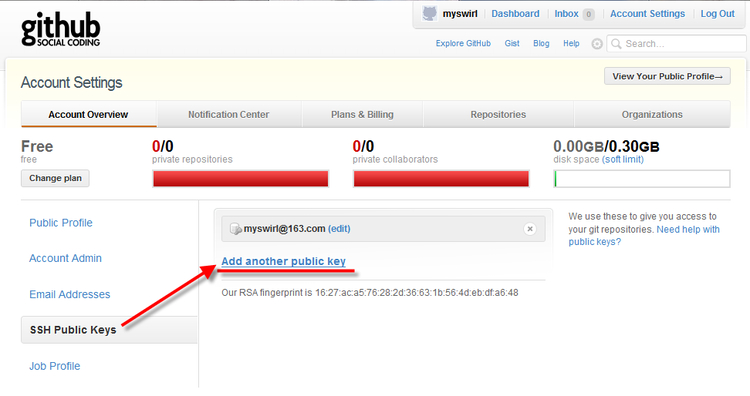Log Out of the account
Viewport: 750px width, 396px height.
[717, 14]
